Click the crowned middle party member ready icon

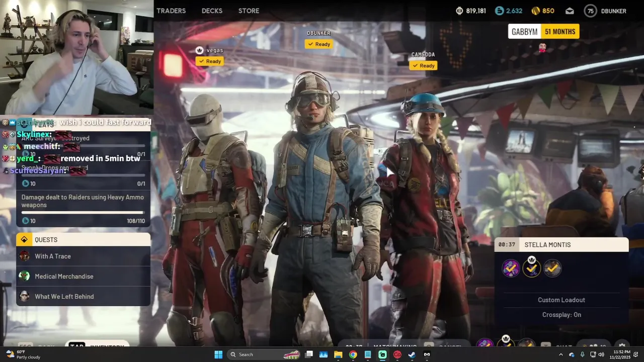[x=532, y=267]
